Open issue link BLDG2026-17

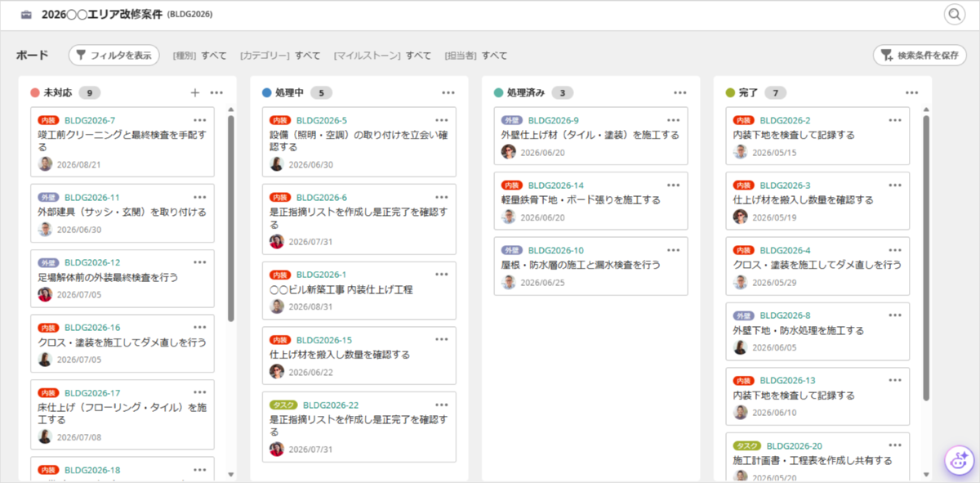(92, 392)
